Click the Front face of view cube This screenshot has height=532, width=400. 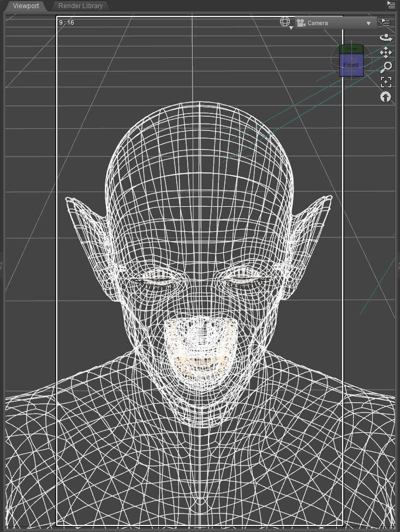[351, 64]
